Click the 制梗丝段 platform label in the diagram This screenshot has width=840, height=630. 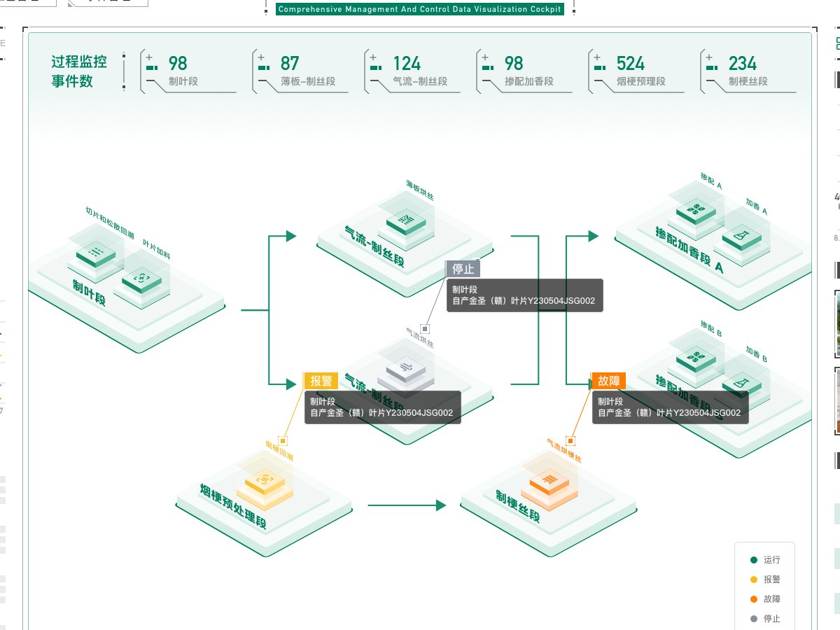[x=518, y=507]
